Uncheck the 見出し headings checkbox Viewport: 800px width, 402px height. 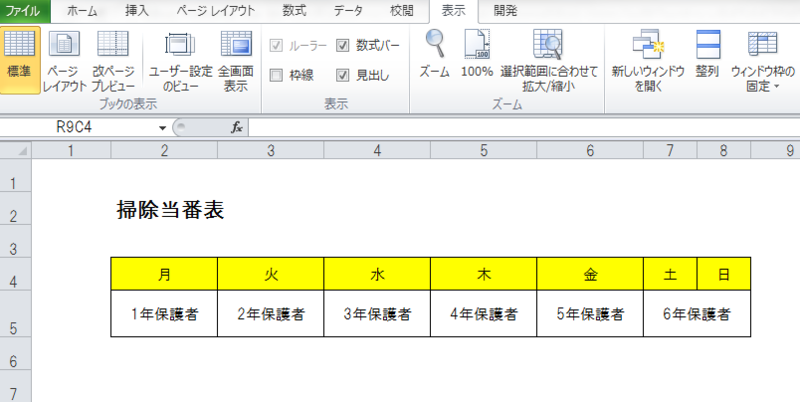pos(342,76)
